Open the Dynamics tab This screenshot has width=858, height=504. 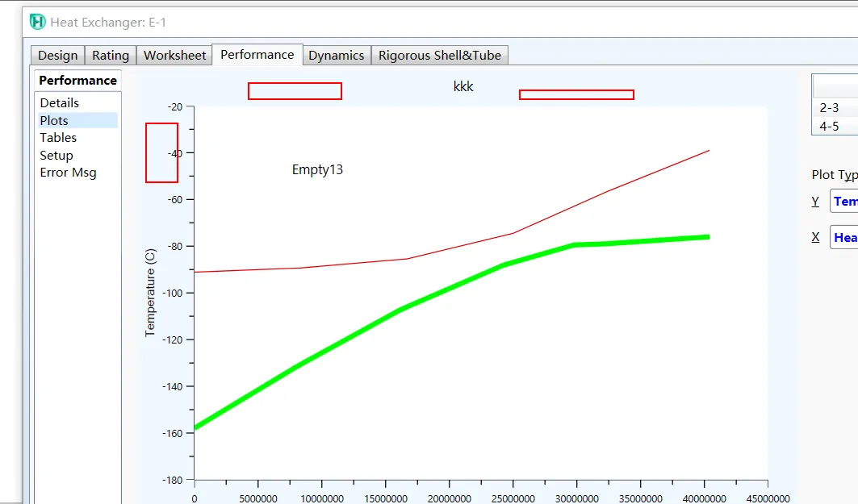[336, 56]
